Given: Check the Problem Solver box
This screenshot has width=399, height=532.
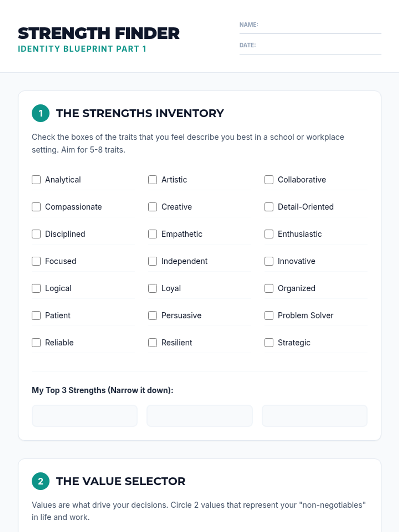Looking at the screenshot, I should pos(269,316).
